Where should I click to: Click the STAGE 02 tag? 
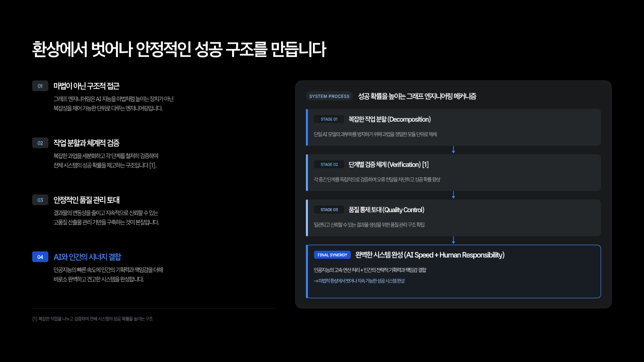point(329,165)
